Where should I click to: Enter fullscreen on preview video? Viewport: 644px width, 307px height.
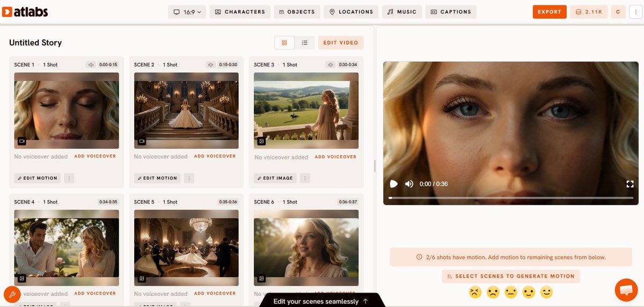[630, 184]
